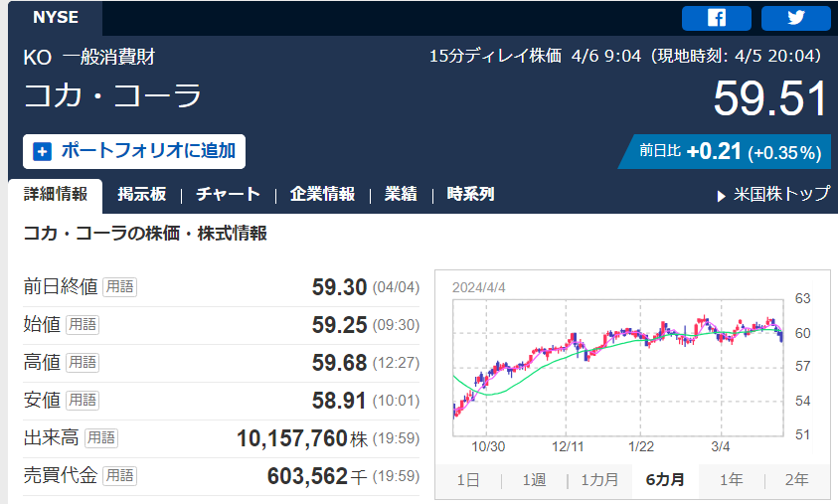
Task: Click the 15分ディレイ株価 timestamp text
Action: click(x=625, y=56)
